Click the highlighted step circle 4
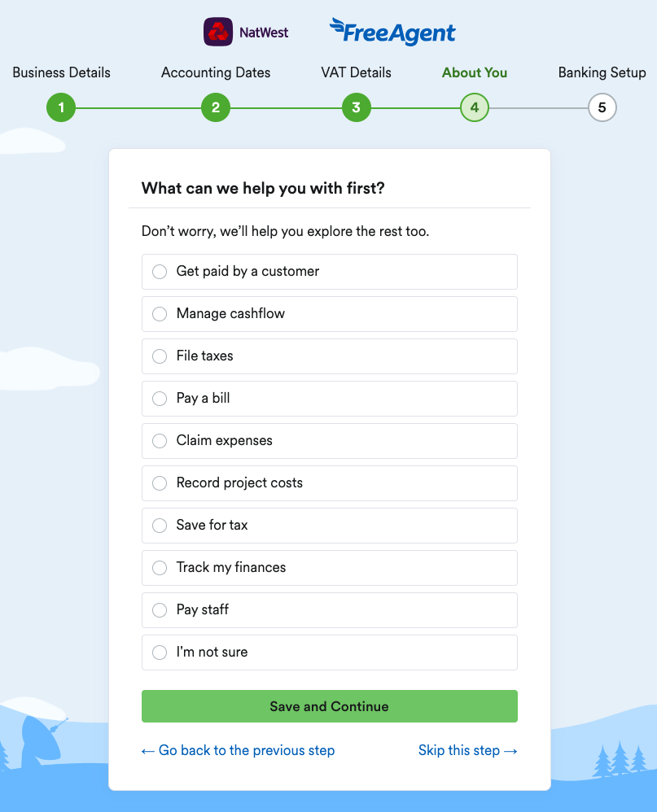 point(474,107)
